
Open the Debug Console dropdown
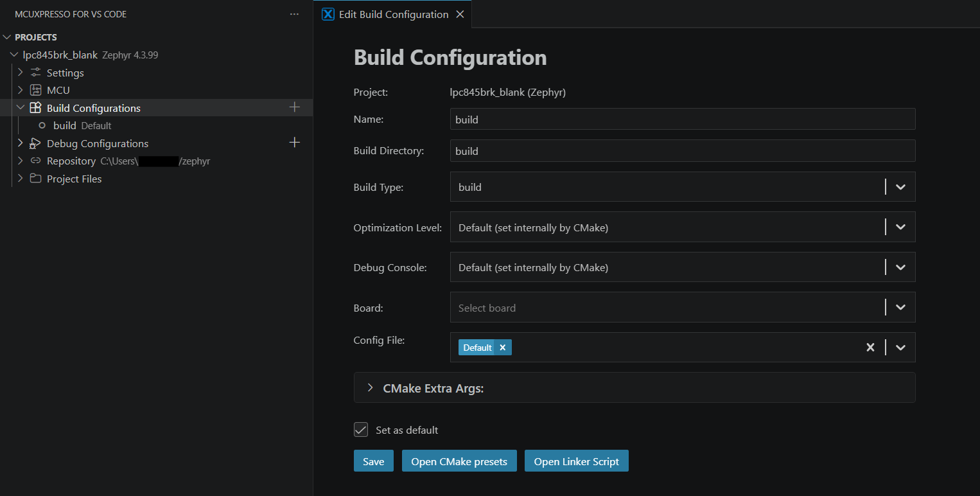click(900, 267)
